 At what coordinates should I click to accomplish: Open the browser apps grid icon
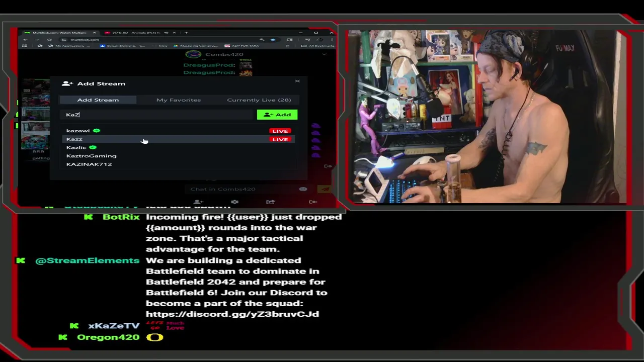click(x=25, y=46)
